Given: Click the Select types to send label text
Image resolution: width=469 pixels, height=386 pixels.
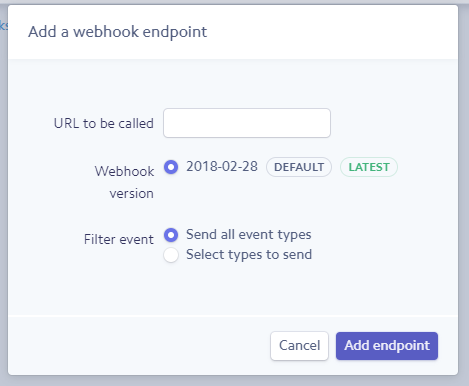Looking at the screenshot, I should tap(249, 255).
